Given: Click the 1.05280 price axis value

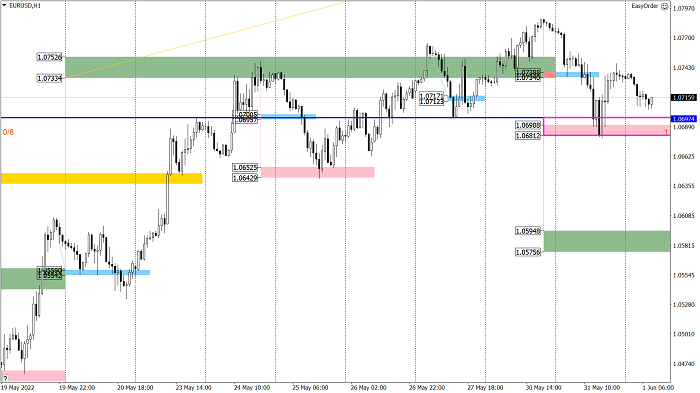Looking at the screenshot, I should pos(683,305).
